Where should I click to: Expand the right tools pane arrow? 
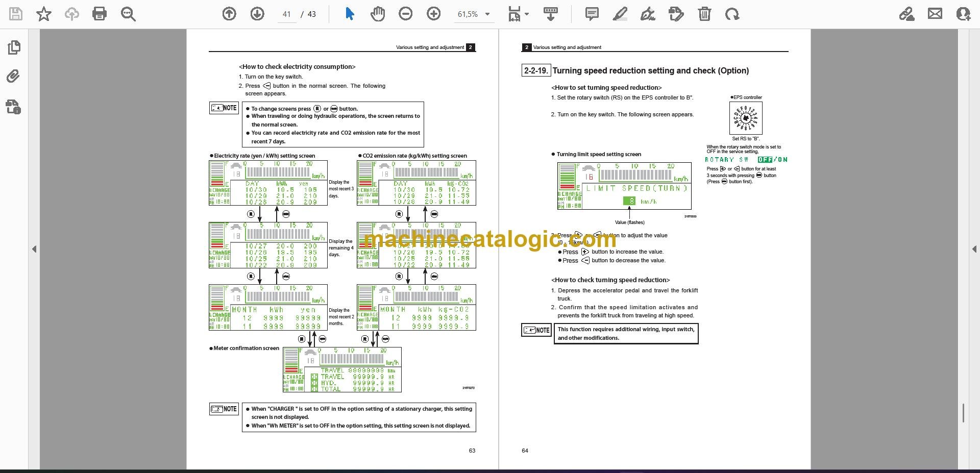[x=974, y=249]
